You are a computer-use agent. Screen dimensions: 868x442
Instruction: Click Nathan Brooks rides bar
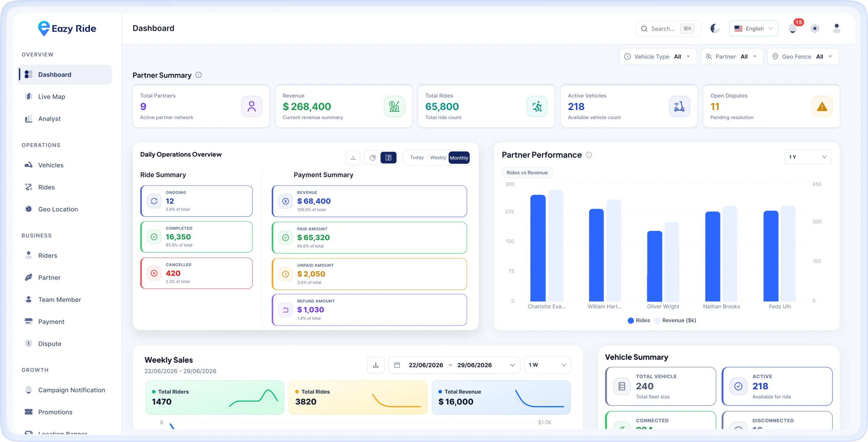click(x=713, y=256)
